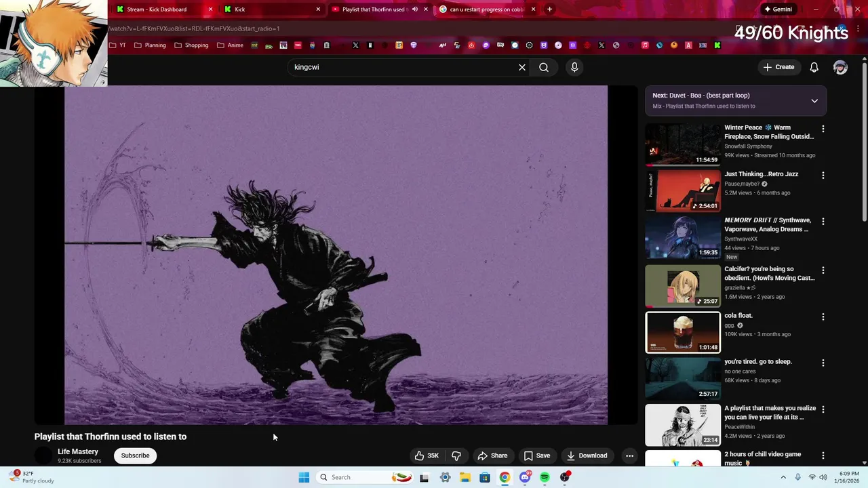Subscribe to Life Mastery channel
The height and width of the screenshot is (488, 868).
click(x=136, y=455)
